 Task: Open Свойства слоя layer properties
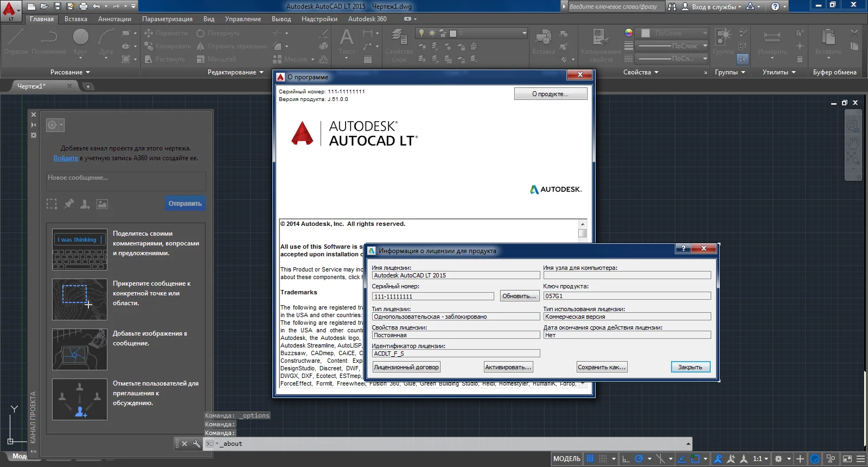point(399,46)
